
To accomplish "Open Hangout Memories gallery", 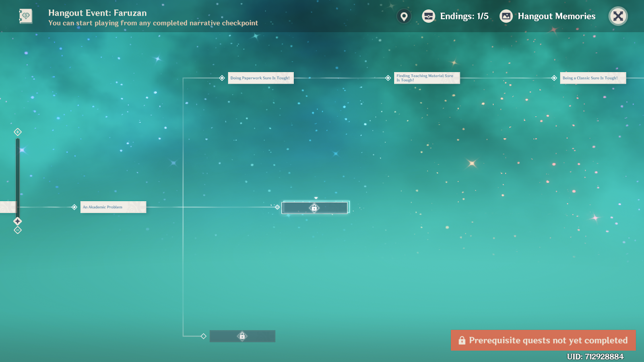I will click(547, 16).
